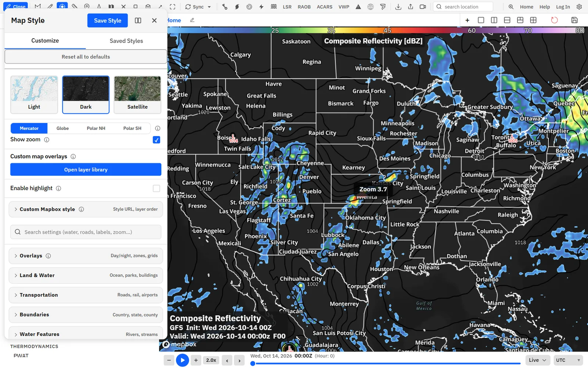Select the Globe projection

(x=62, y=128)
